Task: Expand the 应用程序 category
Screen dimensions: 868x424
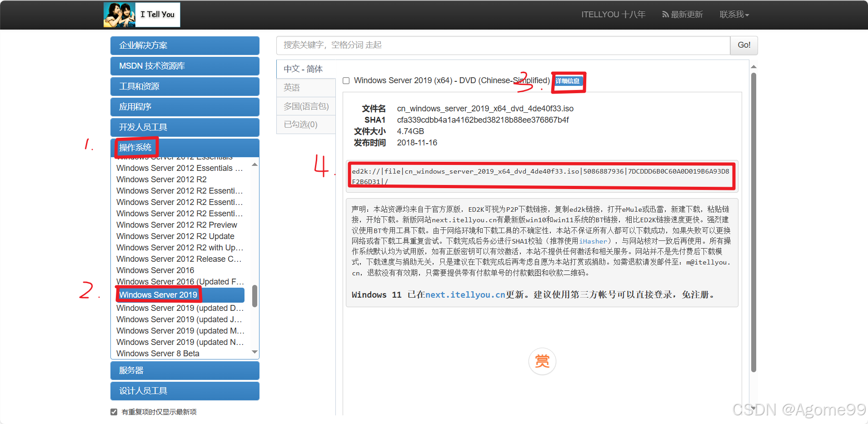Action: tap(185, 107)
